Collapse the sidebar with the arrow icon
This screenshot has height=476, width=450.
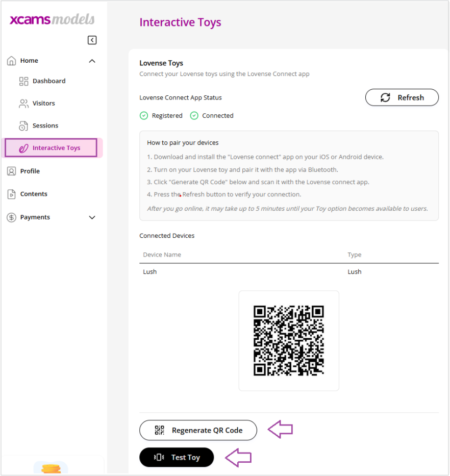(92, 40)
